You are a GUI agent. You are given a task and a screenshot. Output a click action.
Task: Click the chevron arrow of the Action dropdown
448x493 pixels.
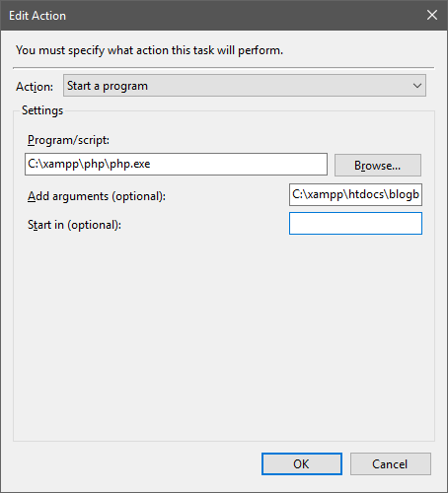coord(417,86)
